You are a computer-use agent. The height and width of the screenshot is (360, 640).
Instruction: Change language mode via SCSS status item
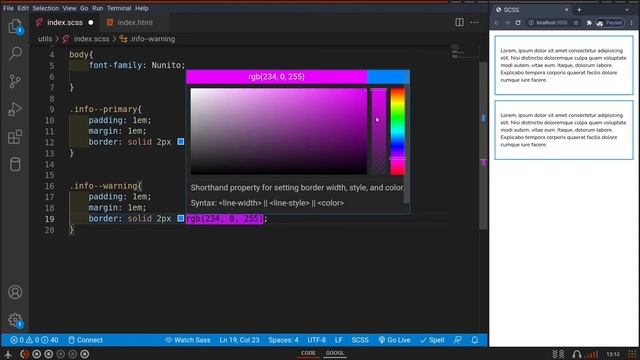360,340
